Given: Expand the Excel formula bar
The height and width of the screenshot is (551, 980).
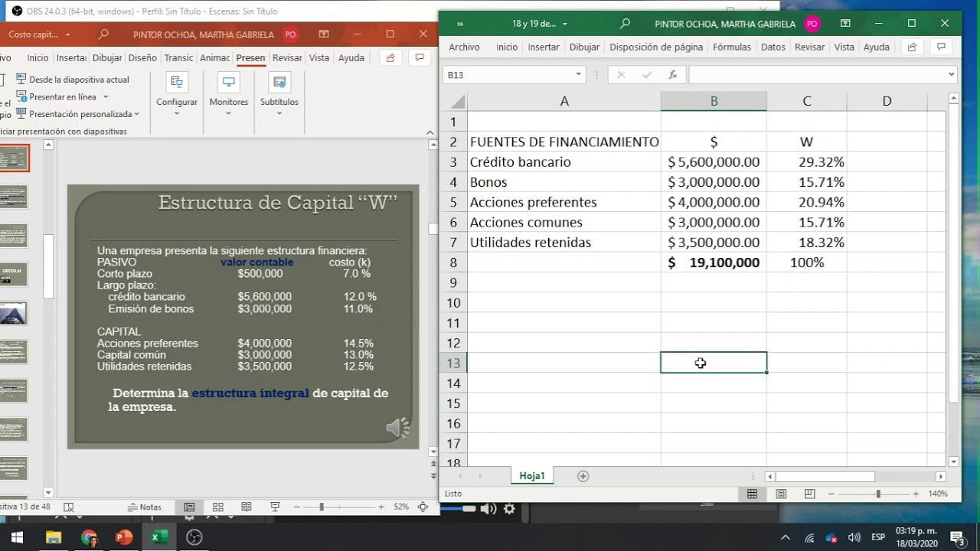Looking at the screenshot, I should [x=952, y=74].
